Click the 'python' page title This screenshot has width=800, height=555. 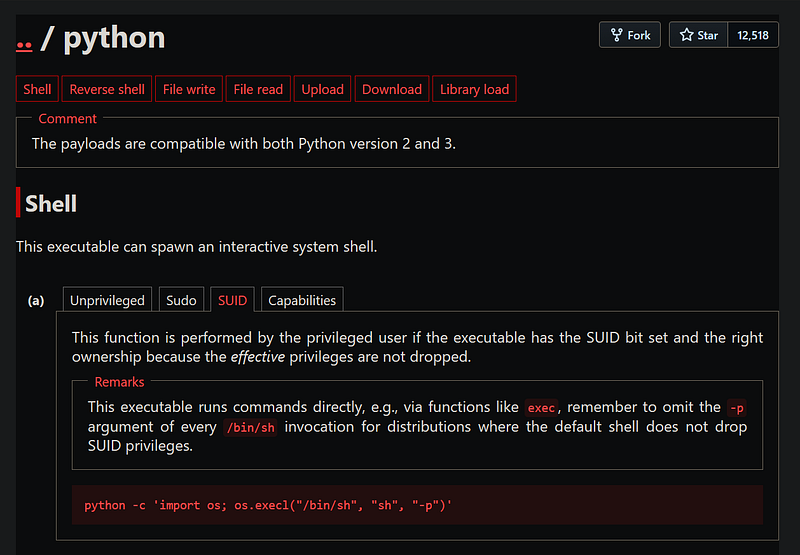click(114, 38)
